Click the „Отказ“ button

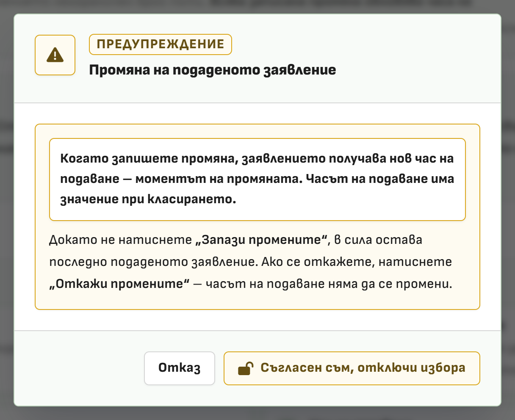[x=180, y=368]
